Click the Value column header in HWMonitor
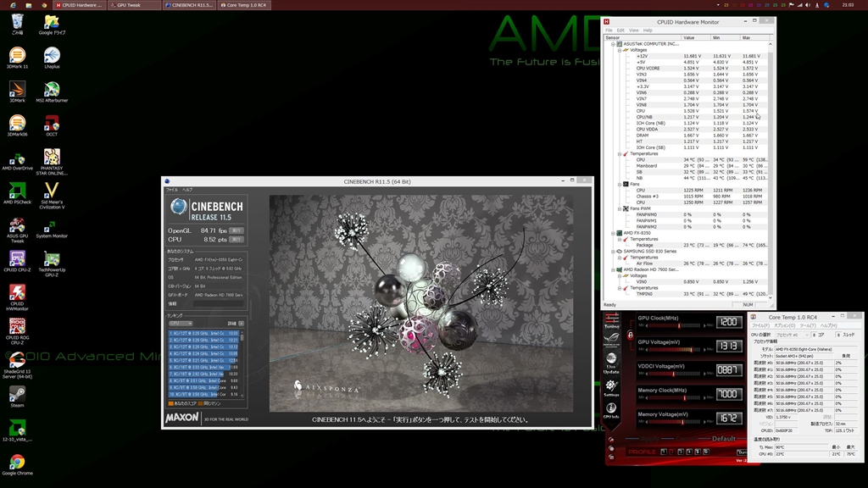 [696, 37]
